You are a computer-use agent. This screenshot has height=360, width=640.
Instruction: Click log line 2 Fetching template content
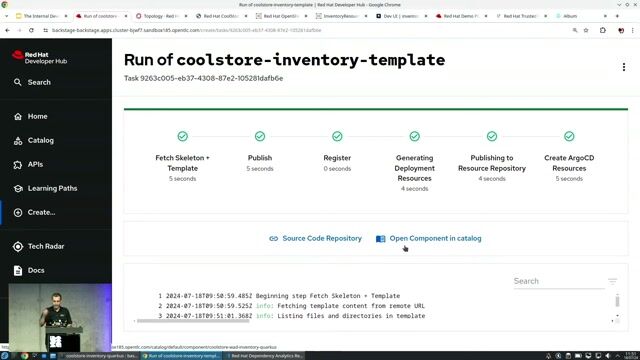(291, 306)
